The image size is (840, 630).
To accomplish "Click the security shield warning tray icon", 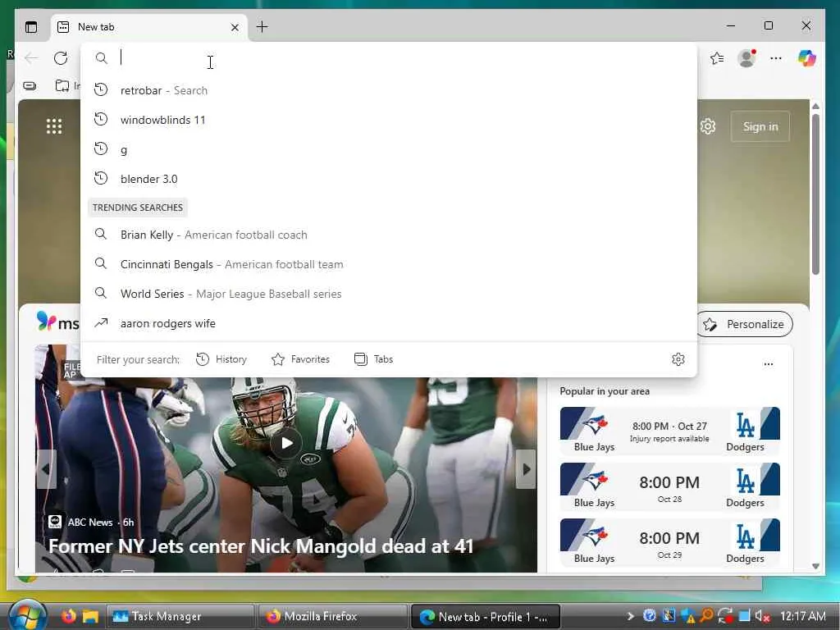I will (x=688, y=616).
